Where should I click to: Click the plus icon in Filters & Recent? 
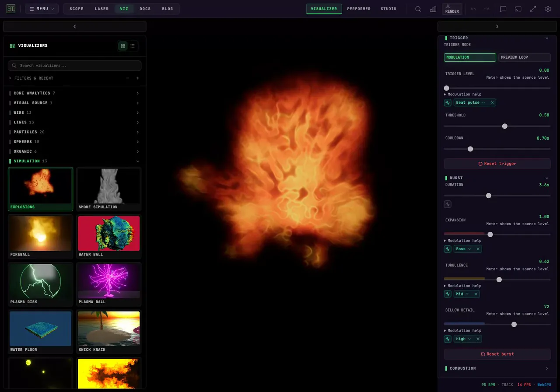(137, 78)
